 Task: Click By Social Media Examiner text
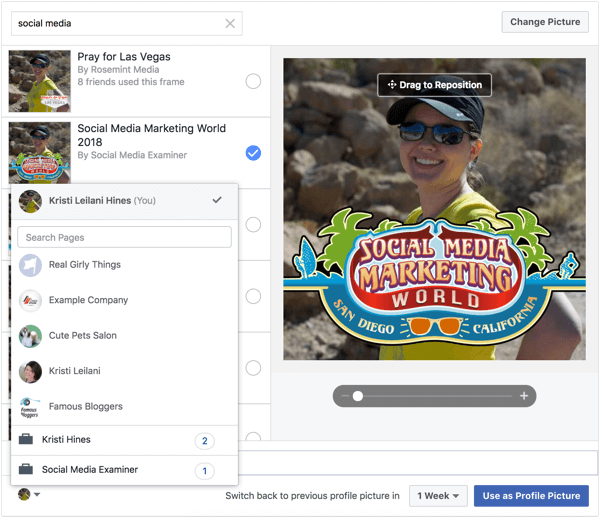click(132, 155)
